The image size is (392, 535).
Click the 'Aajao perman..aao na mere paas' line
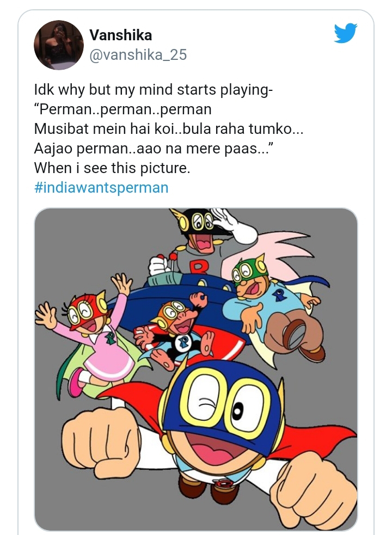click(154, 149)
